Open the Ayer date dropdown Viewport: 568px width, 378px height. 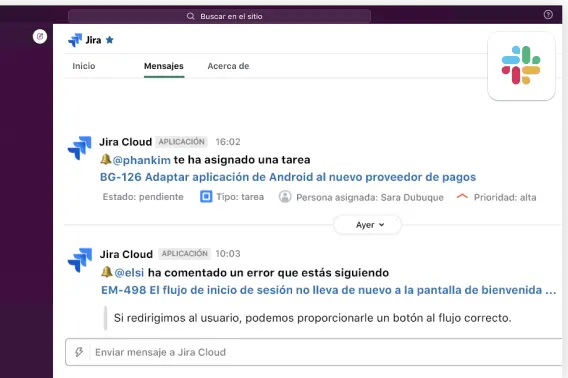pos(367,225)
